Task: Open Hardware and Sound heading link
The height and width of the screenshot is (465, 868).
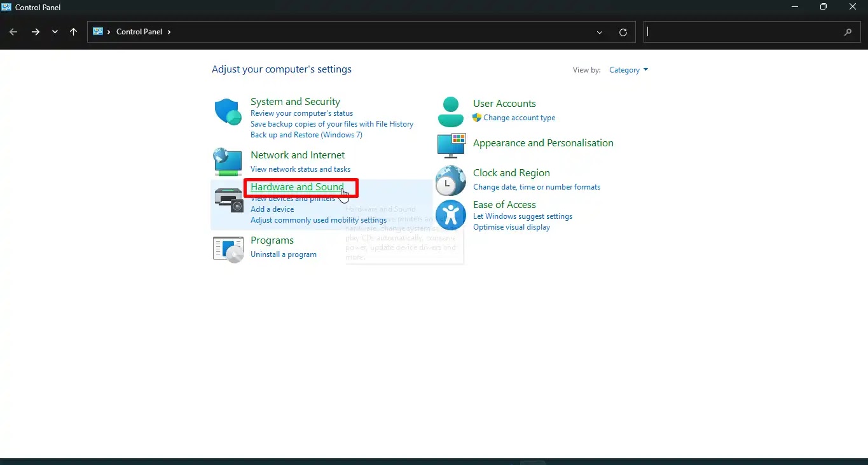Action: pos(297,187)
